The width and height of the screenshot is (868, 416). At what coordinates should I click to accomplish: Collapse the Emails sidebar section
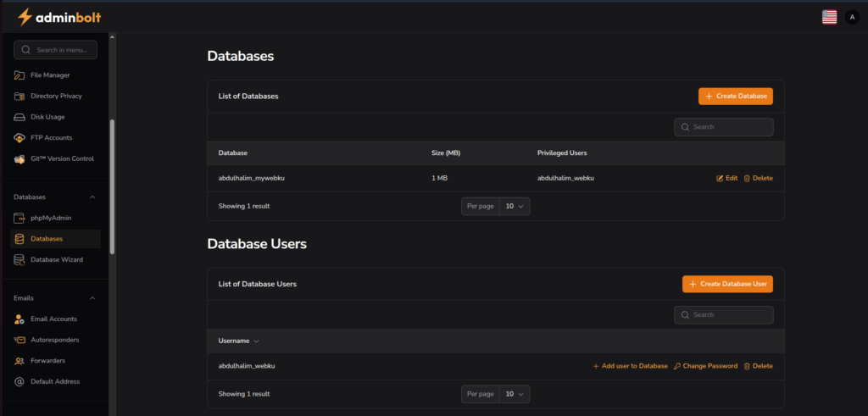[92, 298]
